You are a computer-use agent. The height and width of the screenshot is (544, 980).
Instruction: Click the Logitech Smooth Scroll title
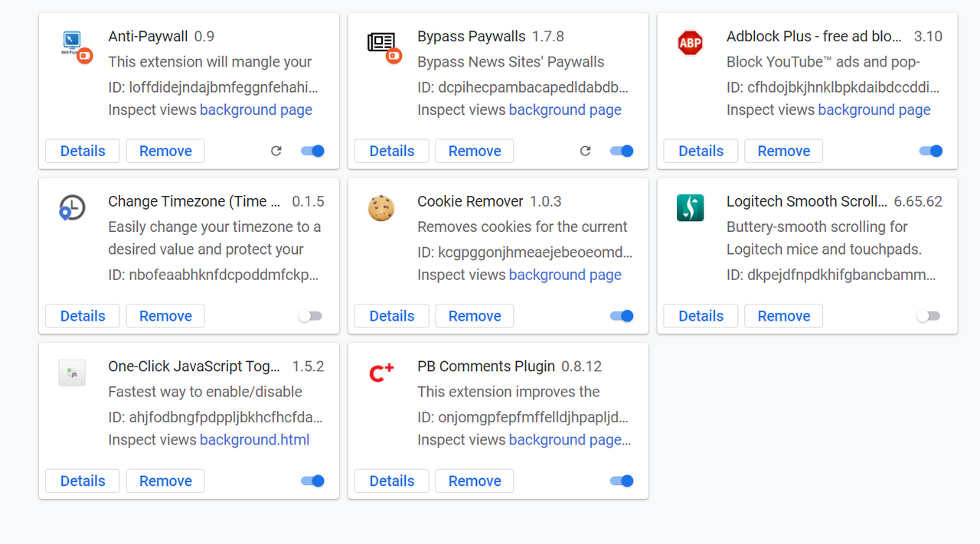pos(807,201)
